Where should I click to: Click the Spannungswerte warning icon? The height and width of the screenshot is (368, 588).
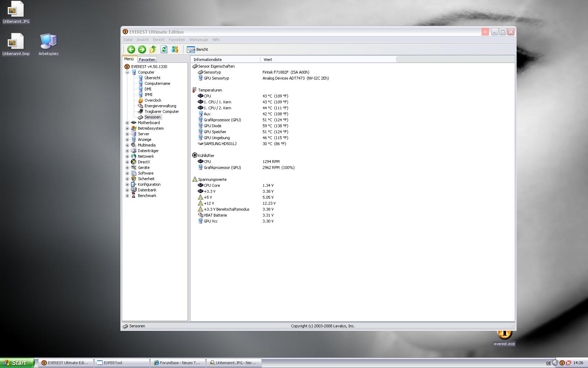pyautogui.click(x=195, y=179)
